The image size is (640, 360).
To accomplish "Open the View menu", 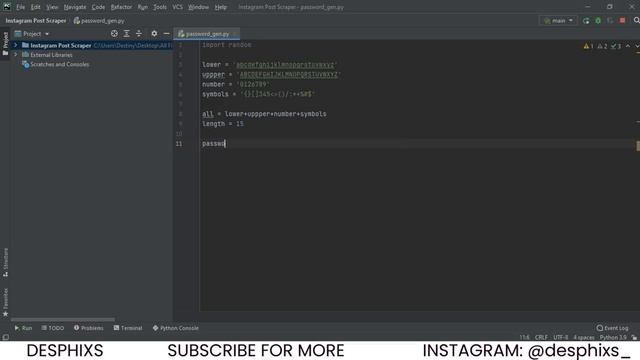I will 52,7.
